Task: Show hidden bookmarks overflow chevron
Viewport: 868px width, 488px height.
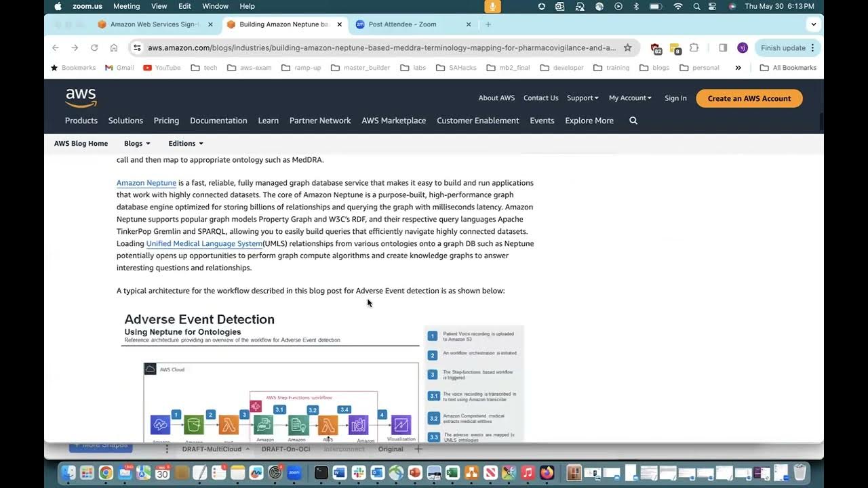Action: click(738, 68)
